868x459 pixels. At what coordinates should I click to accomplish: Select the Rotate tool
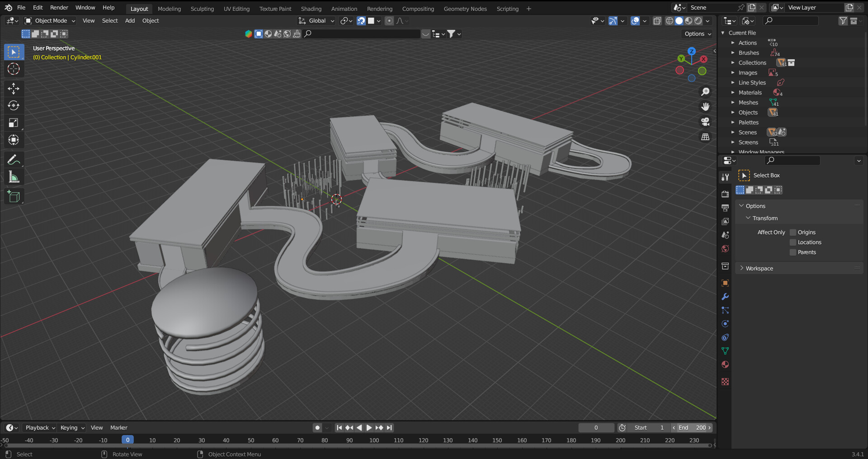(x=14, y=106)
